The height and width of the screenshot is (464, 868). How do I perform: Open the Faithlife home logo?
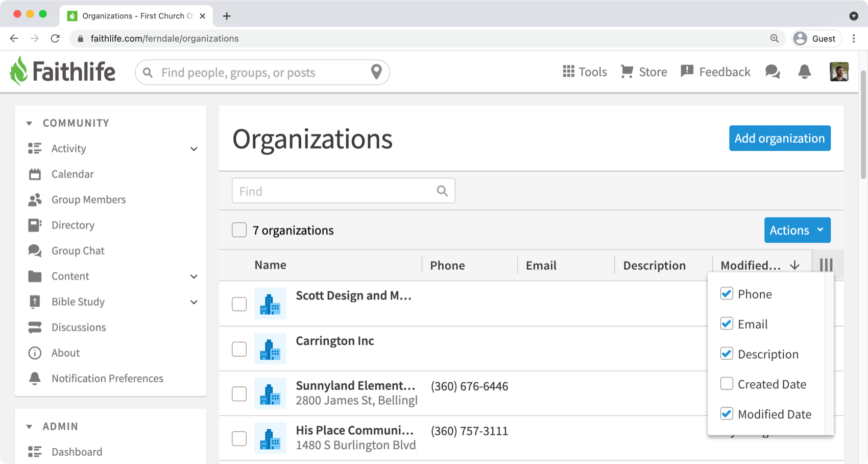click(62, 72)
